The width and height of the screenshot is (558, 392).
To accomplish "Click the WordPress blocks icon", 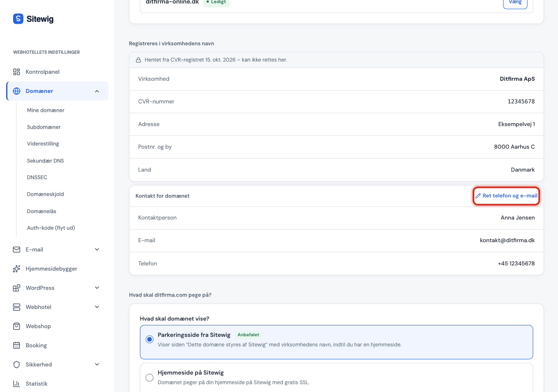I will click(x=17, y=288).
